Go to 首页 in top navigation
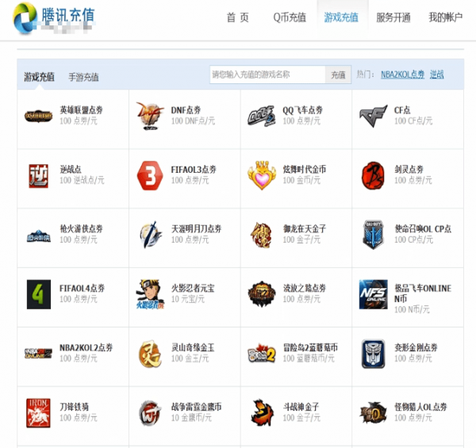476x448 pixels. (x=238, y=17)
